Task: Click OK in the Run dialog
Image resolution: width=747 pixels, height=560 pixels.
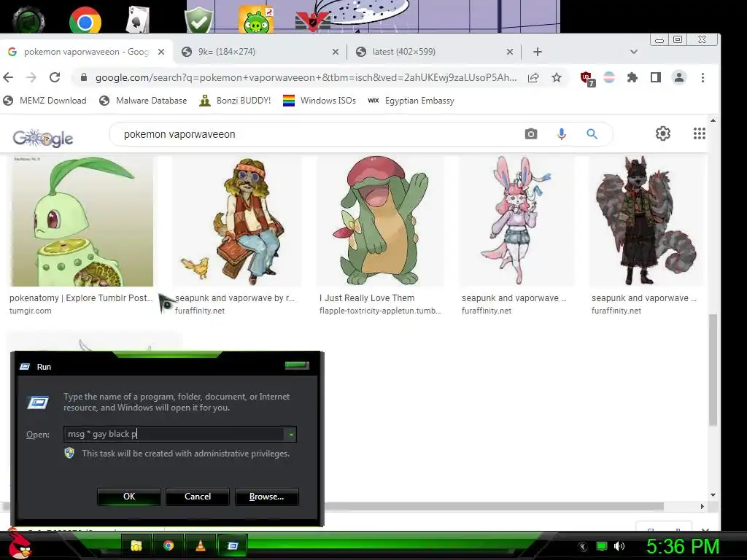Action: pos(129,497)
